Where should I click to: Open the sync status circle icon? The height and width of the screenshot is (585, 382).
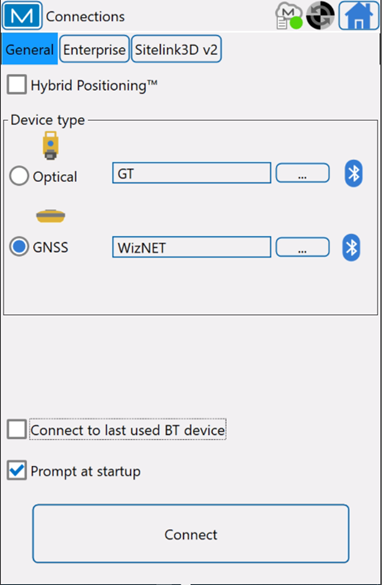[320, 15]
